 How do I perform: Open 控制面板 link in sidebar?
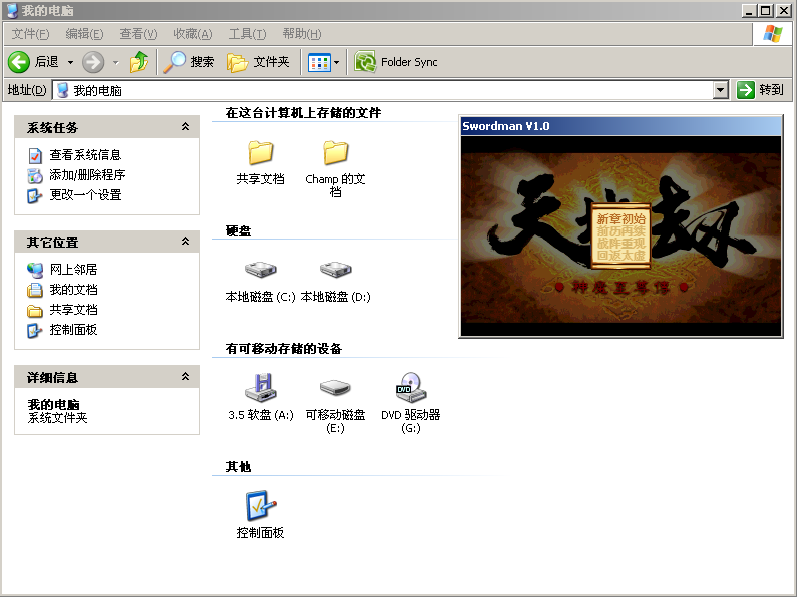point(73,330)
